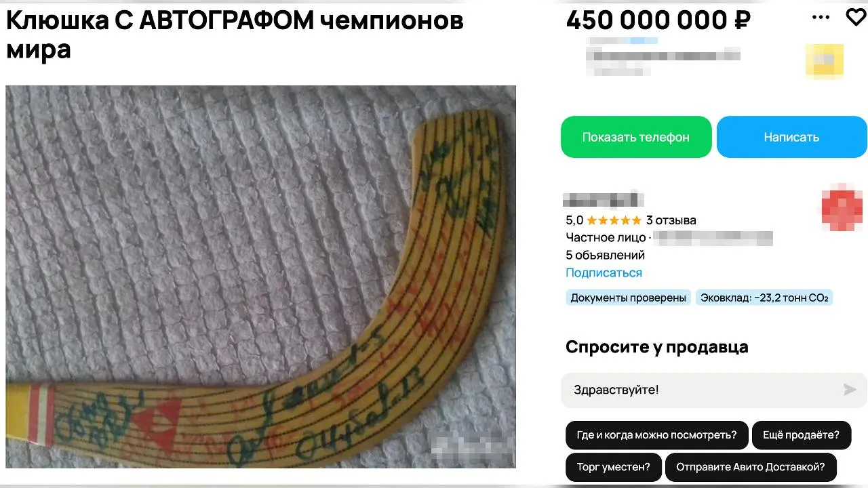This screenshot has width=868, height=488.
Task: Add listing to favorites with heart icon
Action: pyautogui.click(x=856, y=18)
